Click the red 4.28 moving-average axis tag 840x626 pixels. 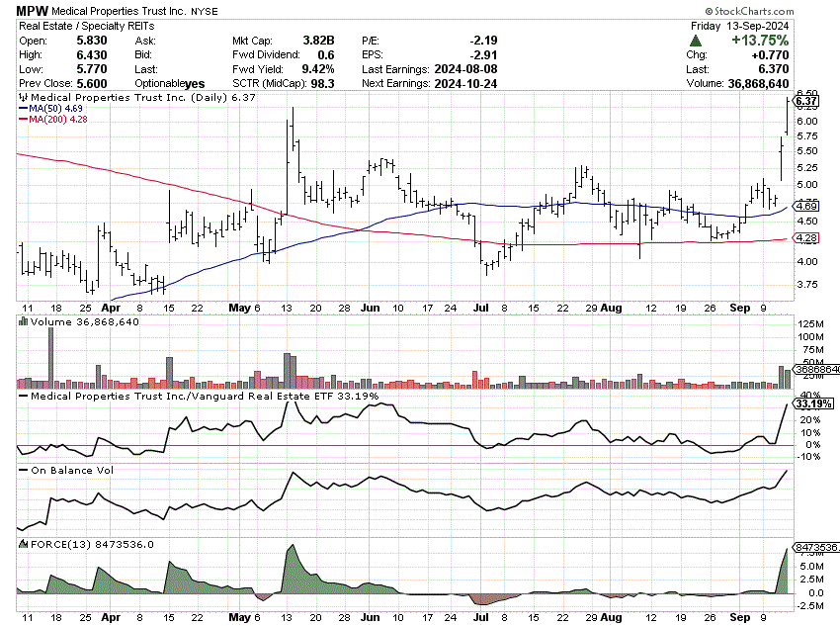(806, 238)
